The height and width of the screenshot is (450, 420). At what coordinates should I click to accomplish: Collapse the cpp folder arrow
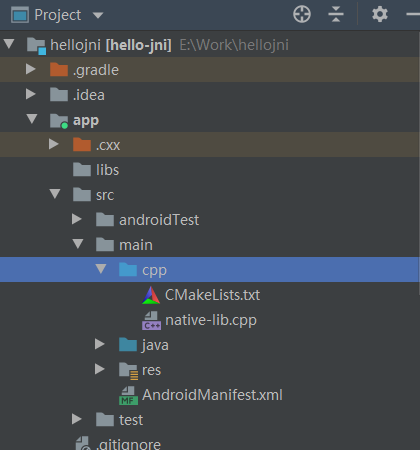pyautogui.click(x=101, y=269)
